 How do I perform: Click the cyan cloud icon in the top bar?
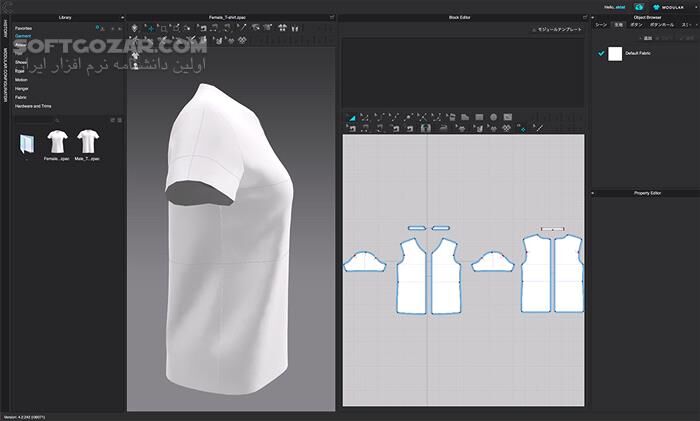640,6
